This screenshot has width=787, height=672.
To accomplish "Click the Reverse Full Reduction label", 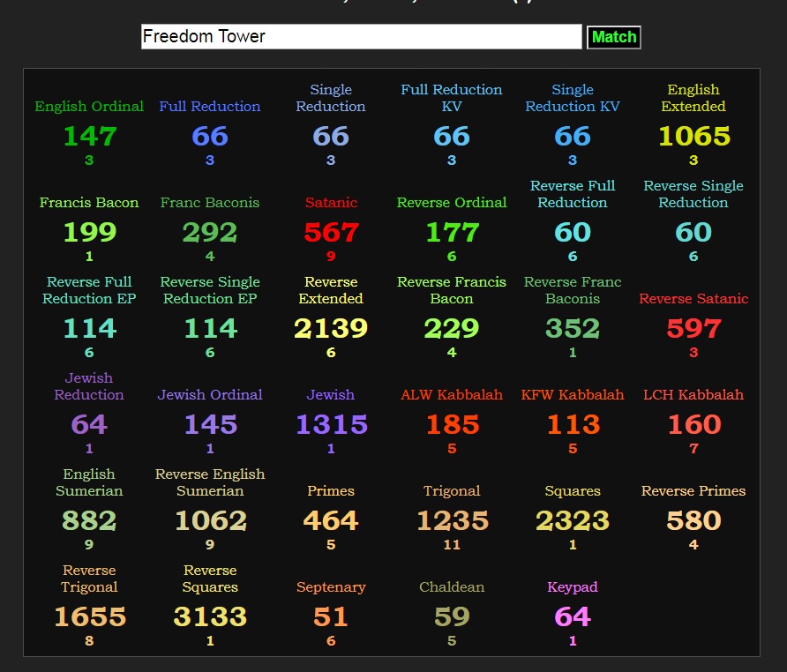I will 573,194.
